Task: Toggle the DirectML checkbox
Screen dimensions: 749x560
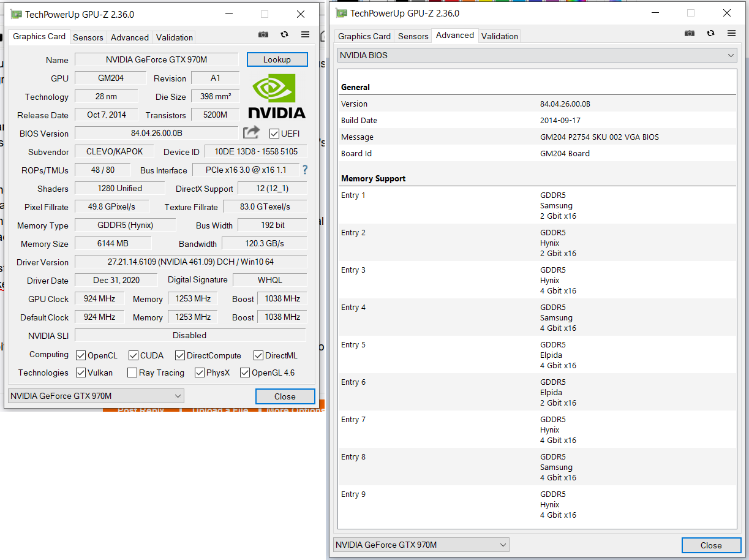Action: [258, 355]
